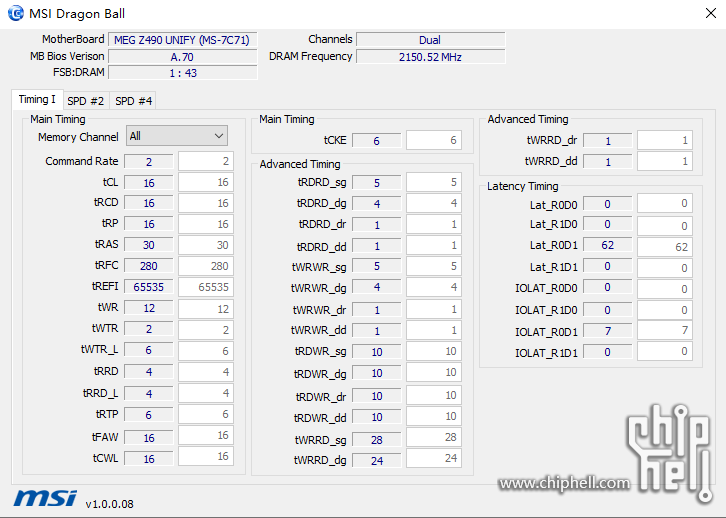
Task: Click the tFAW editable input field
Action: tap(206, 435)
